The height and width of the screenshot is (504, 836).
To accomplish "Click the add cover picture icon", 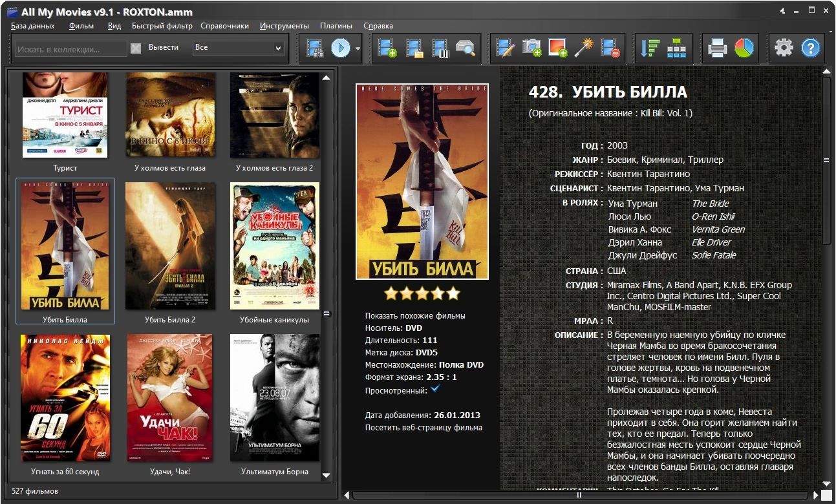I will pyautogui.click(x=557, y=48).
